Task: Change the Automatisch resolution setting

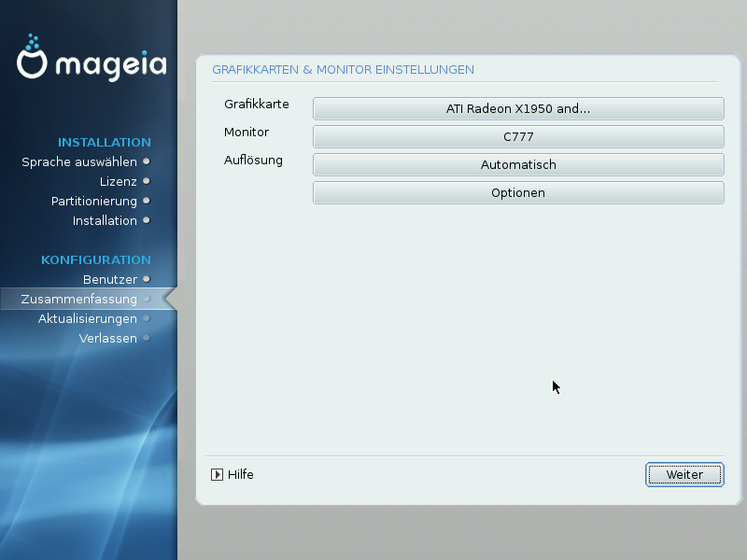Action: 518,165
